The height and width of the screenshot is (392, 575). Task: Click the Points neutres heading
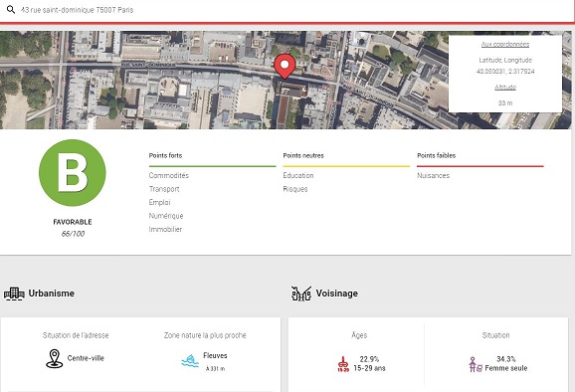pos(303,155)
